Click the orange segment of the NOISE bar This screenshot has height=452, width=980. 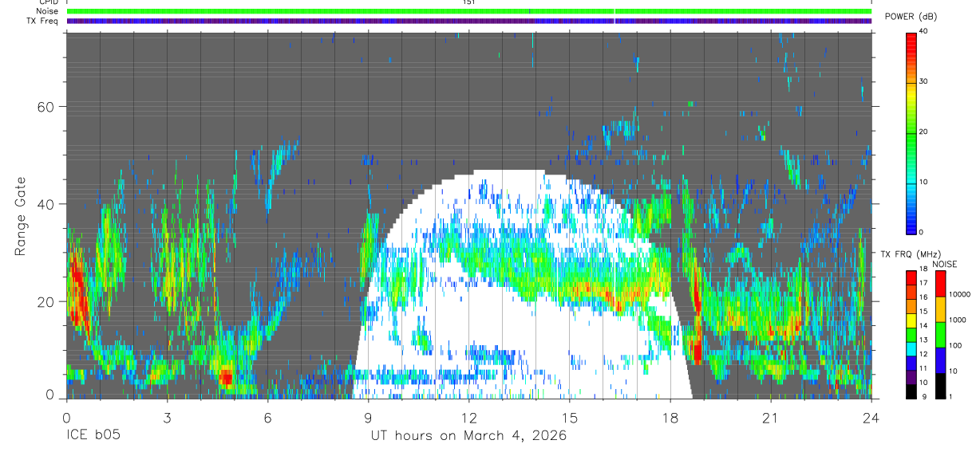941,309
